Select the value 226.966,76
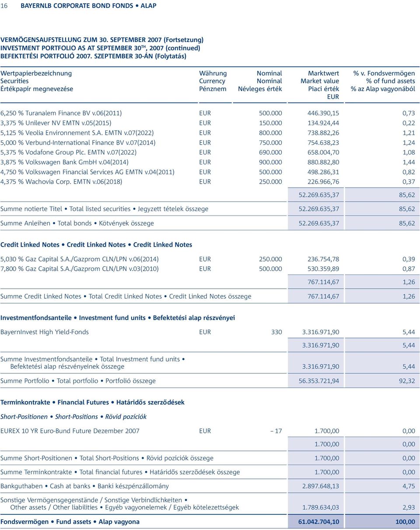Screen dimensions: 420x530 (x=323, y=181)
